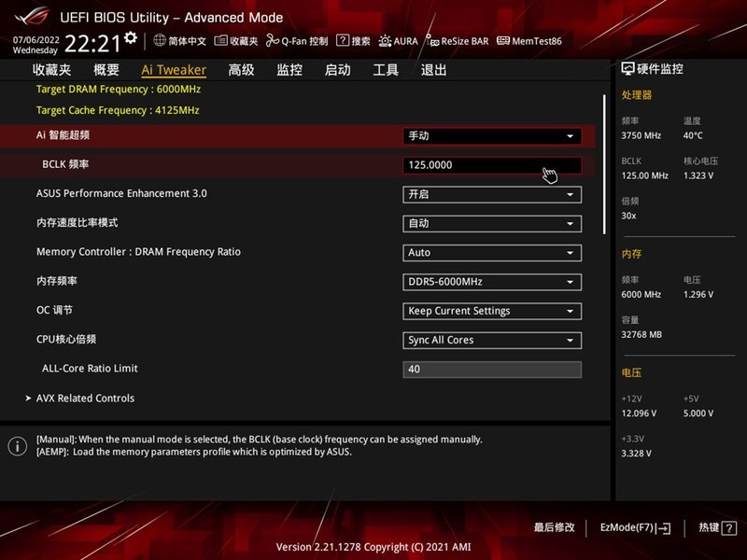747x560 pixels.
Task: Toggle 内存速度比率模式 from 自动
Action: [x=492, y=223]
